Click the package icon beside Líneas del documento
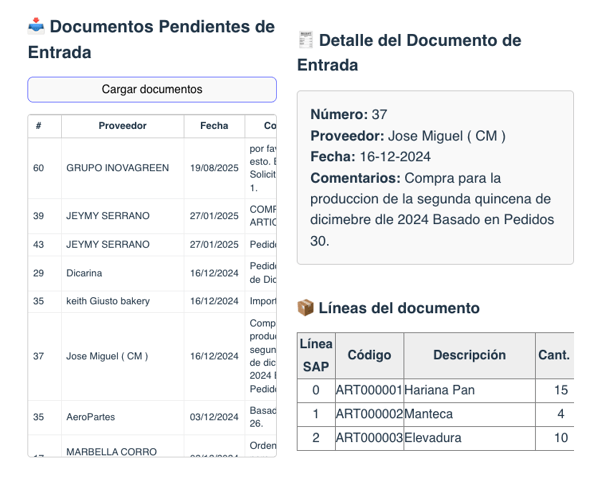This screenshot has height=477, width=601. pos(306,308)
